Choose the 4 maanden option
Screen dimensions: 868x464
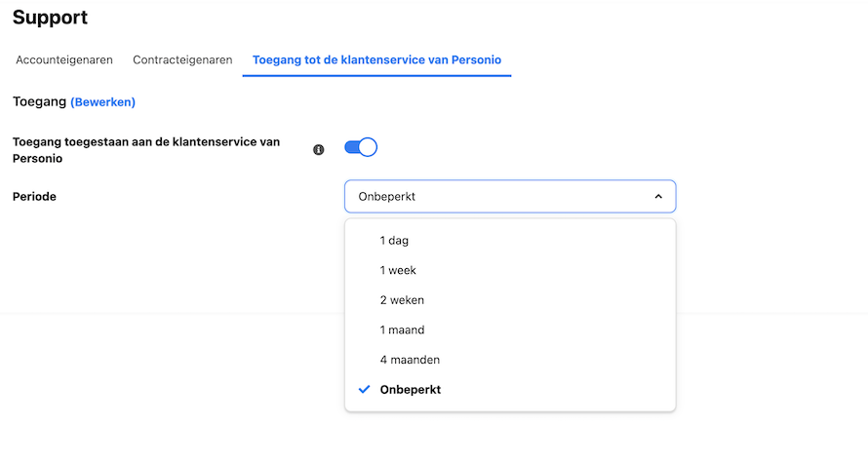510,360
